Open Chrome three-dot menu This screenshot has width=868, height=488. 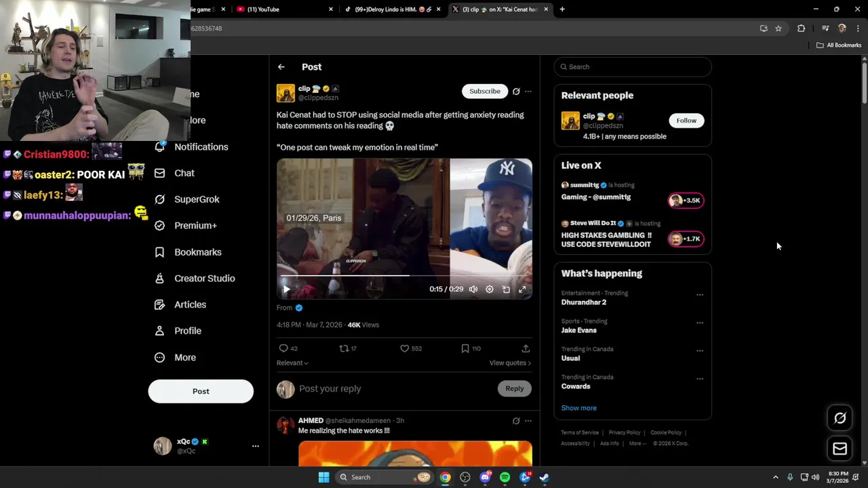[858, 28]
